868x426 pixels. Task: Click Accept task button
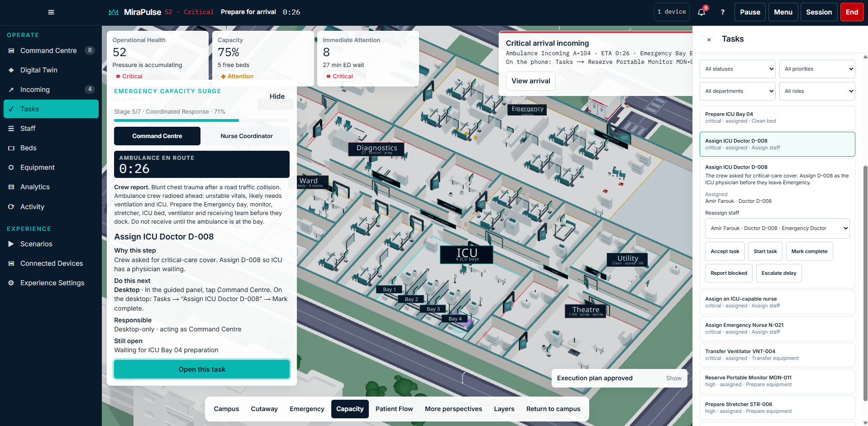point(725,252)
